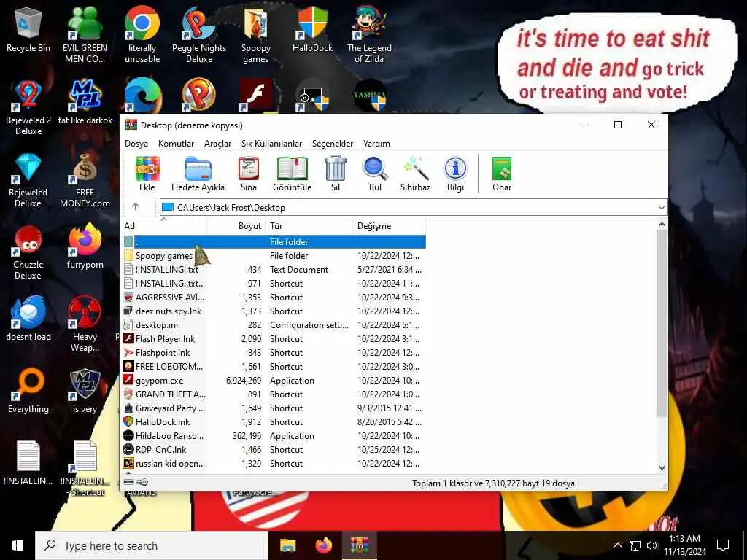
Task: Select the '..' parent folder row
Action: point(274,242)
